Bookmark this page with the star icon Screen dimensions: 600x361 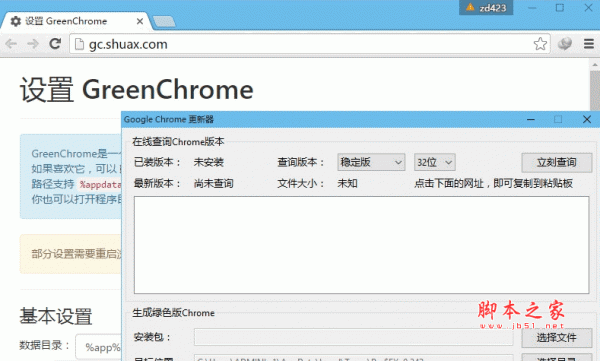[x=540, y=44]
